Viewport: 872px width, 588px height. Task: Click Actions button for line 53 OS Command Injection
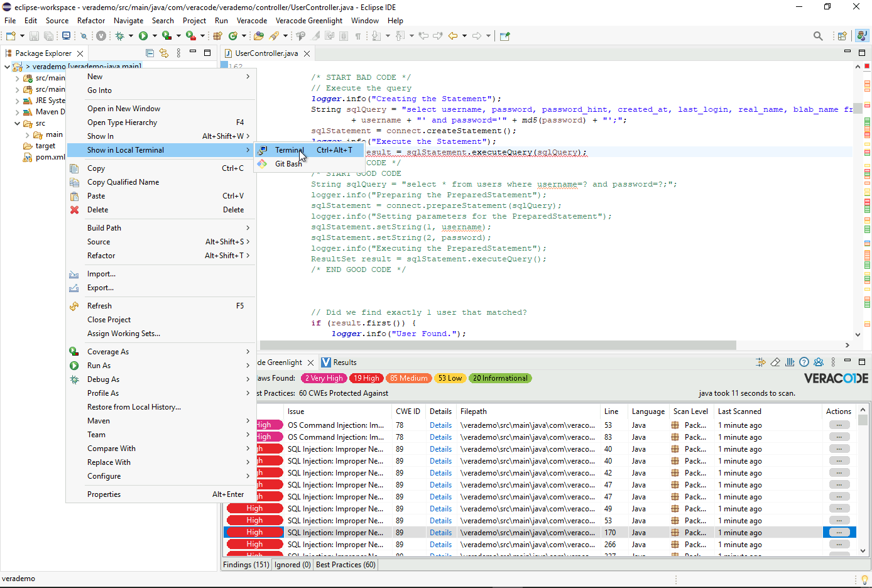click(839, 425)
